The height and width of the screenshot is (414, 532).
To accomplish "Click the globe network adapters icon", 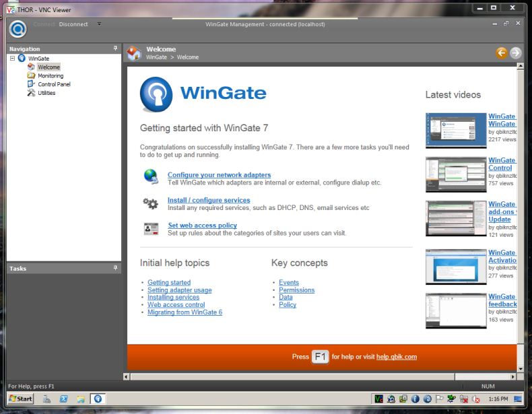I will tap(151, 176).
